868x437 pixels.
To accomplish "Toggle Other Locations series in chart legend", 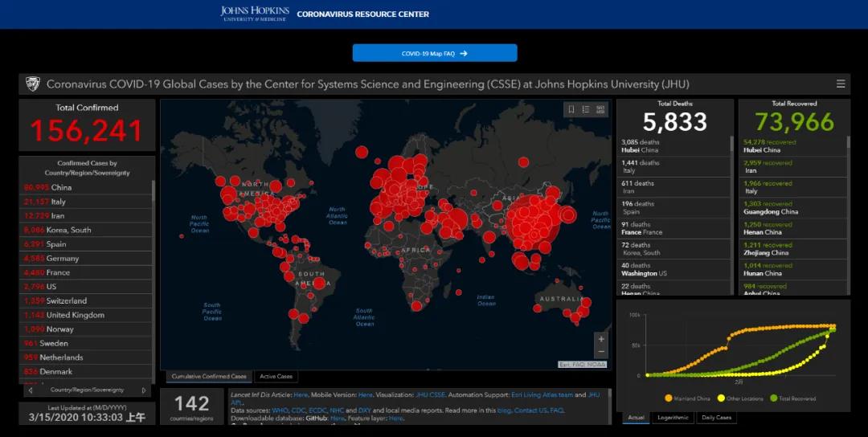I will point(742,398).
